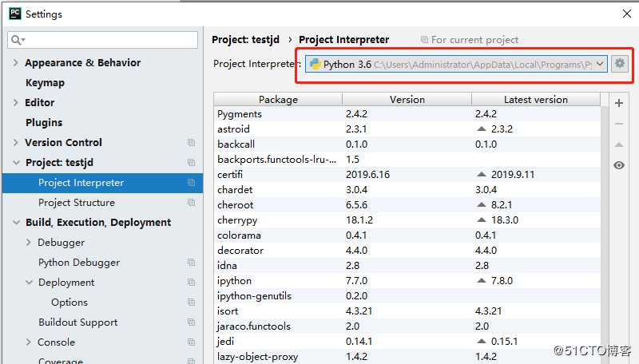
Task: Collapse the Project: testjd section
Action: point(16,163)
